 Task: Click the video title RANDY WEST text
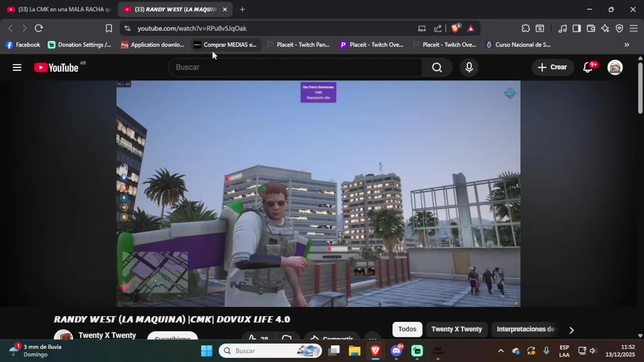click(172, 320)
